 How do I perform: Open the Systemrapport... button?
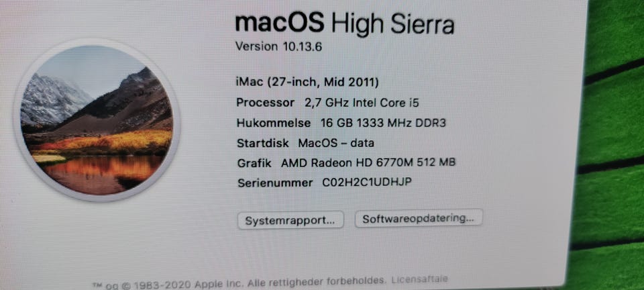[290, 220]
